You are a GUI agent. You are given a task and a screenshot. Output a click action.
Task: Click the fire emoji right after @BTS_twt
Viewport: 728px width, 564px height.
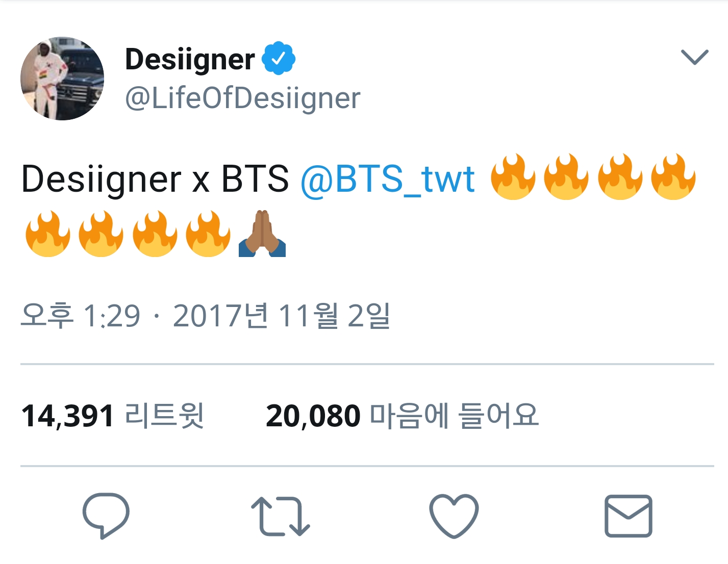click(x=513, y=177)
